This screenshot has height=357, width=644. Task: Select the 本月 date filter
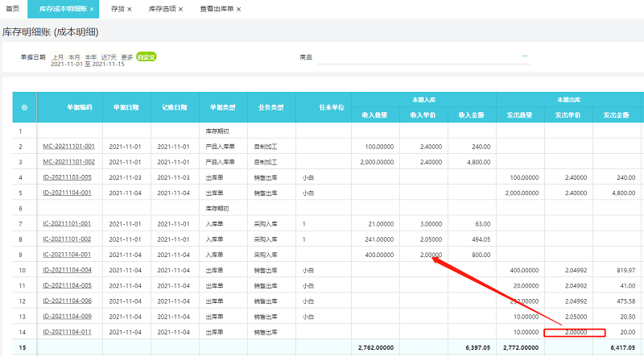[74, 57]
